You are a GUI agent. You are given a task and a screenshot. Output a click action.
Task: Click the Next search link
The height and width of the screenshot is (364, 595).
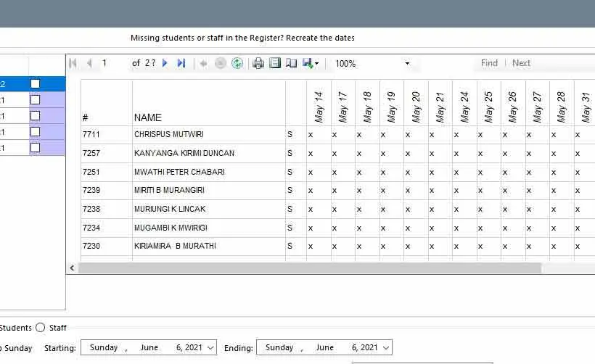(522, 63)
